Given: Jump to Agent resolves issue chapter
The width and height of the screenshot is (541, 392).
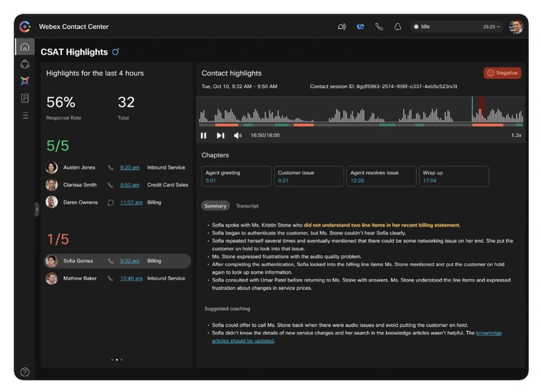Looking at the screenshot, I should pyautogui.click(x=381, y=176).
